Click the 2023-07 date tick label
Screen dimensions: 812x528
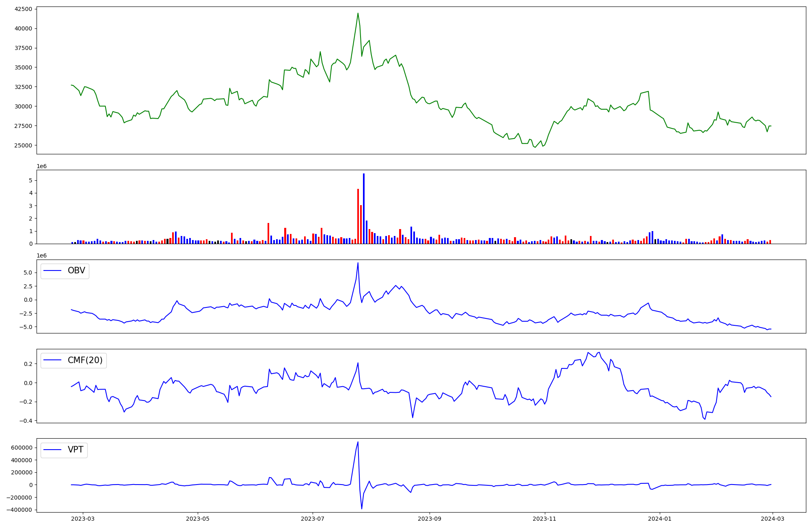pyautogui.click(x=313, y=519)
